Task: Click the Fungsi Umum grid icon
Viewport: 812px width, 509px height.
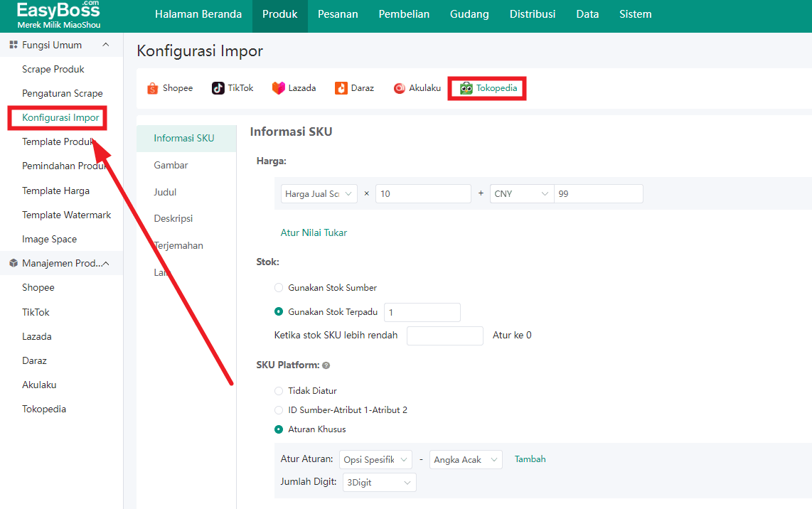Action: [x=14, y=45]
